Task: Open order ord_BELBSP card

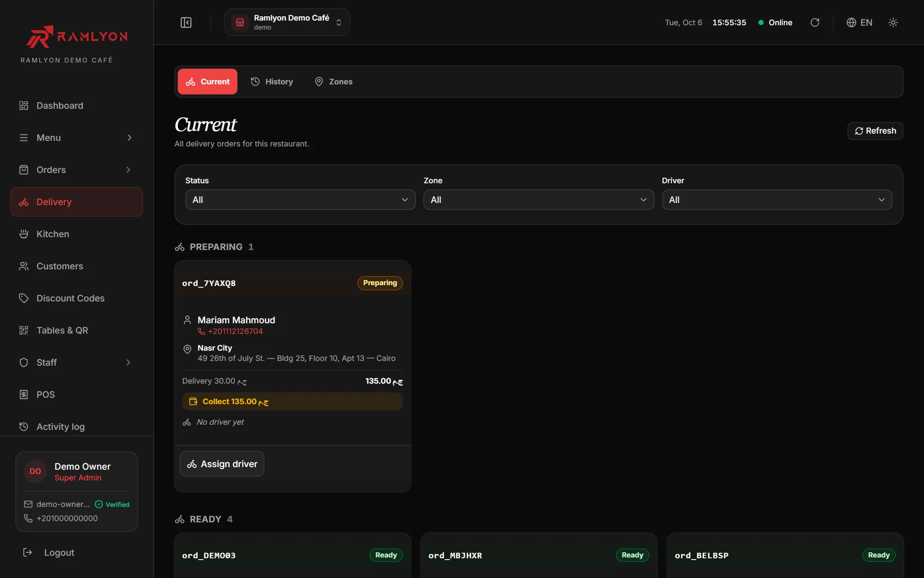Action: 785,555
